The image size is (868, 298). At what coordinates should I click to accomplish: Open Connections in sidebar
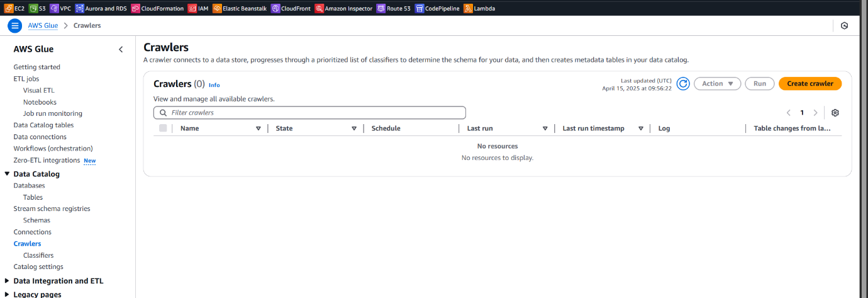[x=32, y=232]
